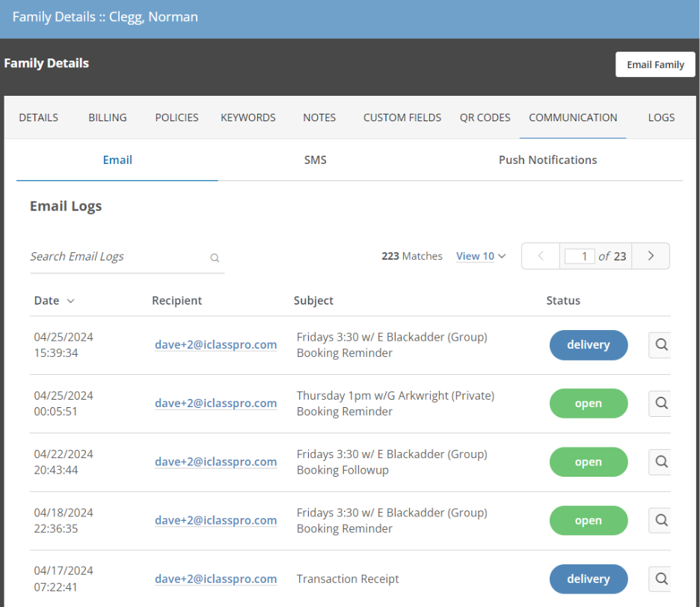View details of Transaction Receipt email

[660, 579]
